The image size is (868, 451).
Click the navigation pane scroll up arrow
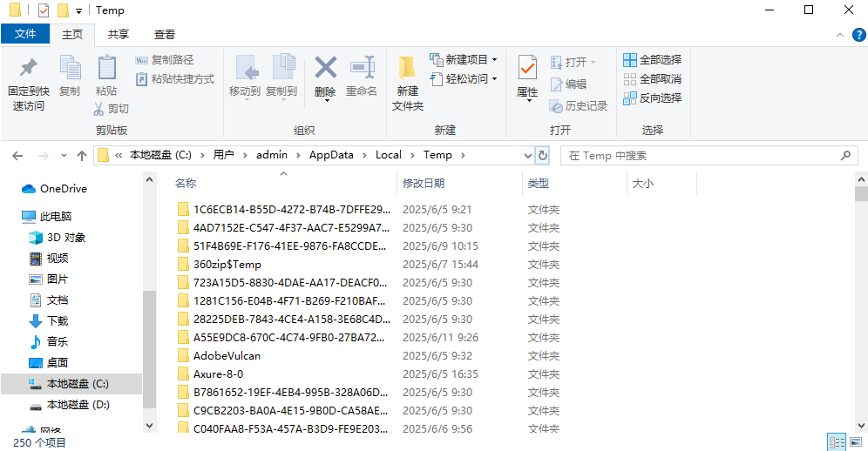click(x=150, y=180)
